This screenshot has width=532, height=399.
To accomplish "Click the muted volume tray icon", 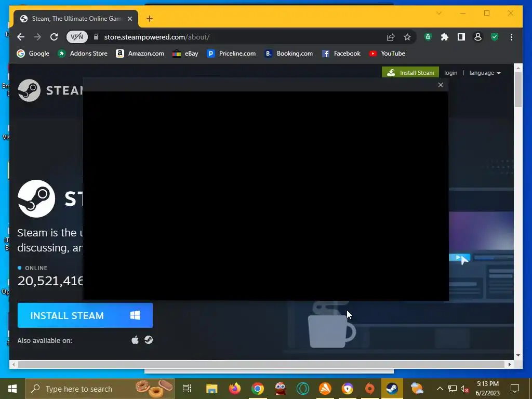I will pos(465,389).
